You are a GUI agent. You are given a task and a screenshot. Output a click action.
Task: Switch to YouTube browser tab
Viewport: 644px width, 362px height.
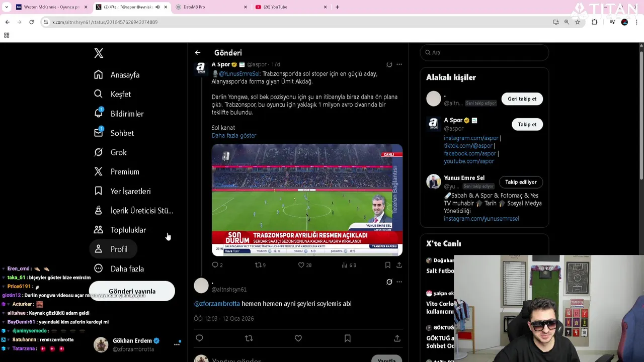pyautogui.click(x=291, y=7)
